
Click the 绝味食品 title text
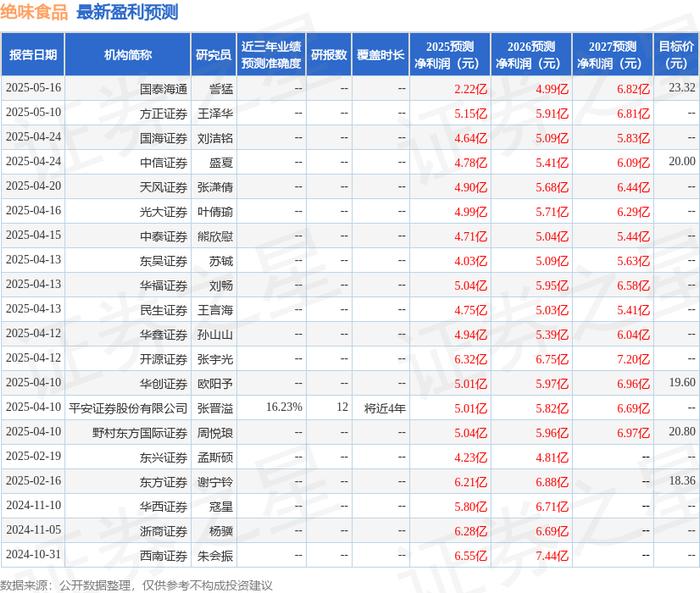coord(34,12)
